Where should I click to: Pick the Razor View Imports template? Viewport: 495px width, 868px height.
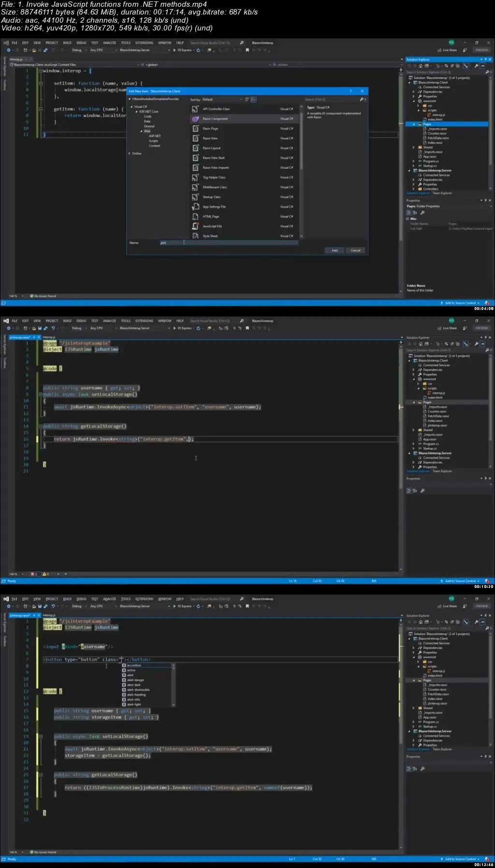[x=245, y=167]
